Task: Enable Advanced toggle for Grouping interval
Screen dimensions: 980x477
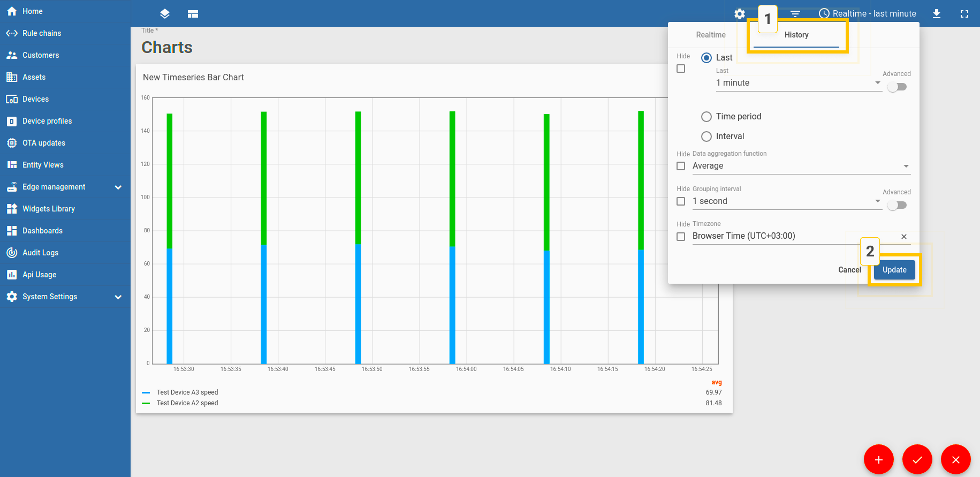Action: (x=897, y=205)
